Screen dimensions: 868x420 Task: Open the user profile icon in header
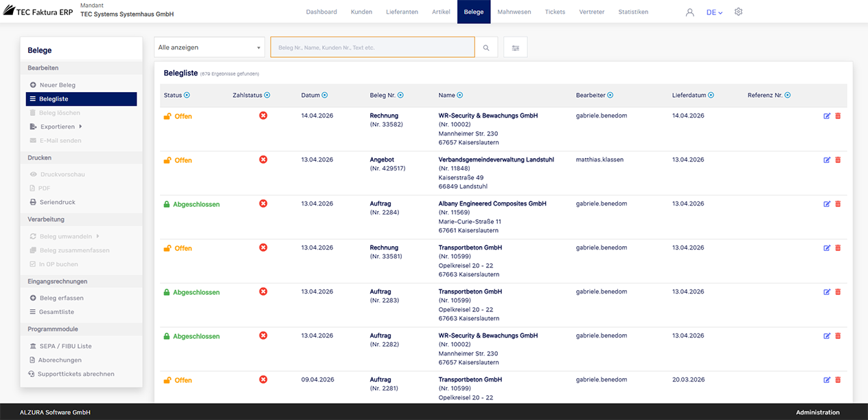pos(690,12)
